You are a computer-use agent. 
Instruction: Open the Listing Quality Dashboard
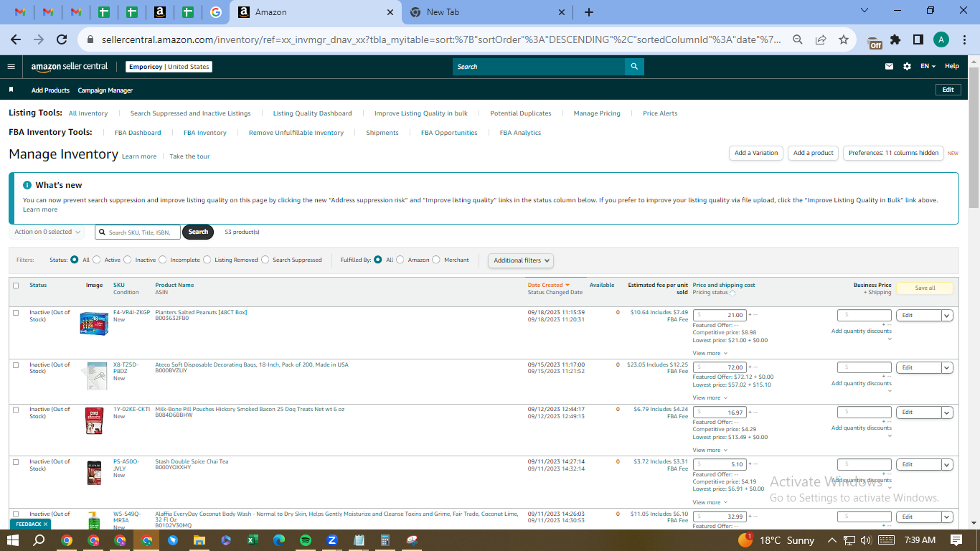tap(313, 113)
